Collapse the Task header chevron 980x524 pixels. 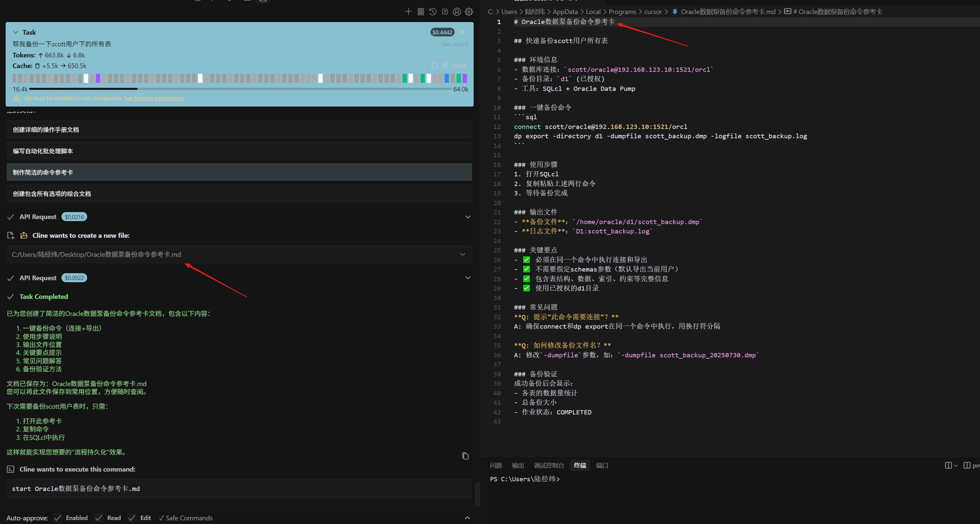16,32
